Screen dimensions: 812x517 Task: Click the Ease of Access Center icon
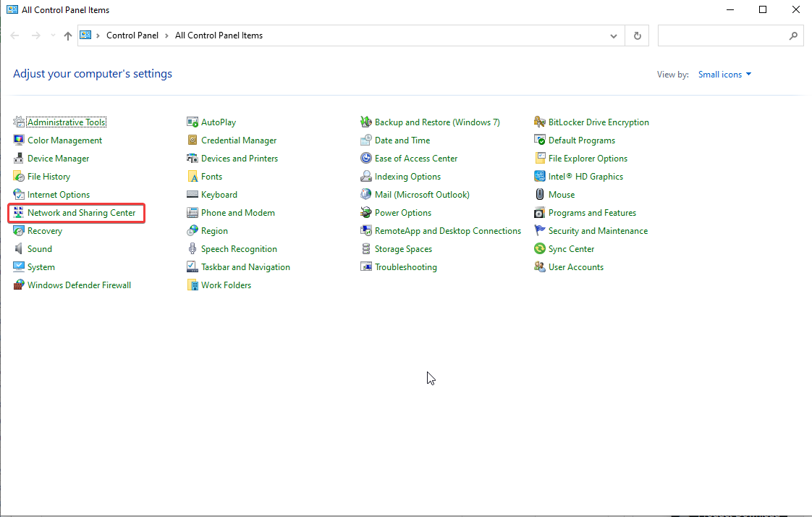coord(366,159)
